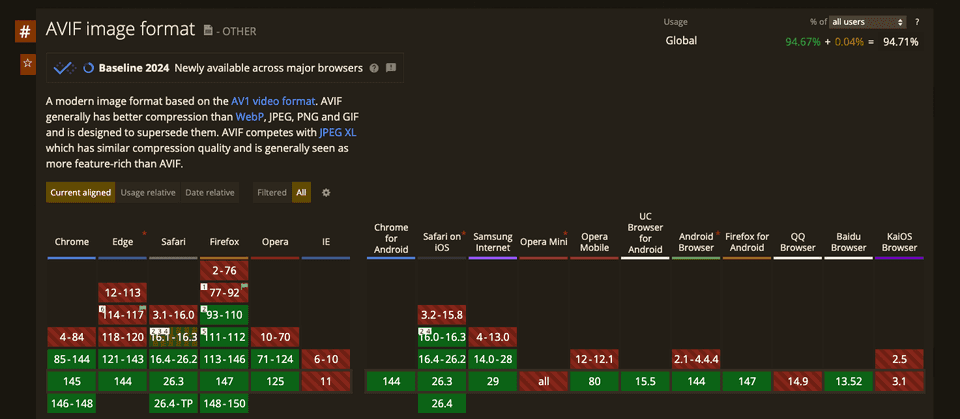Follow the JPEG XL link
960x419 pixels.
click(x=336, y=132)
